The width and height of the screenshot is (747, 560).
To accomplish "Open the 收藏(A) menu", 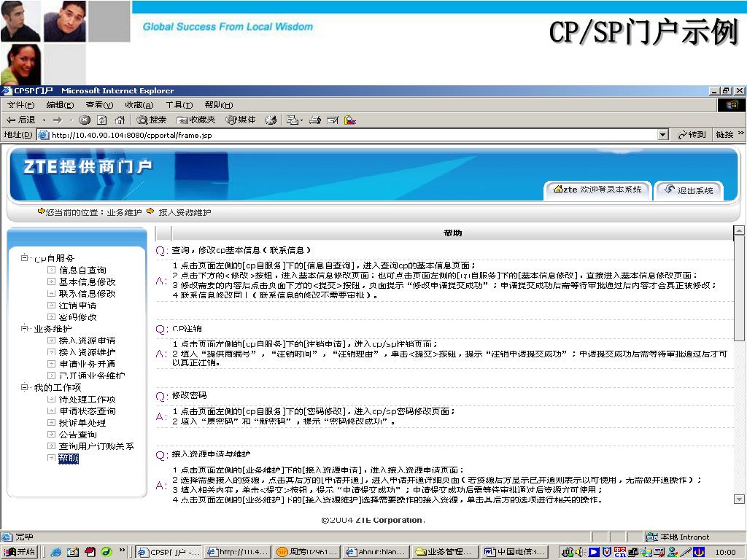I will coord(139,105).
